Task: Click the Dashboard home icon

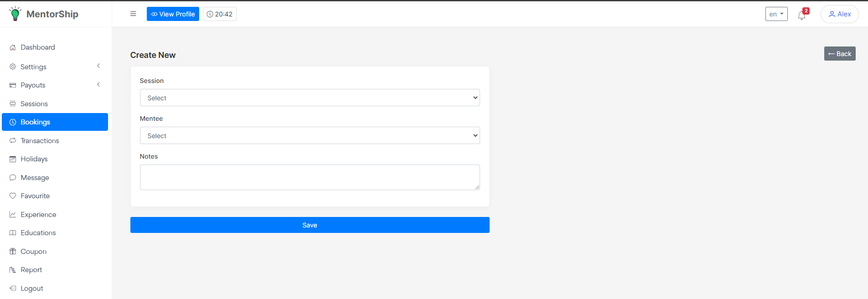Action: pos(13,47)
